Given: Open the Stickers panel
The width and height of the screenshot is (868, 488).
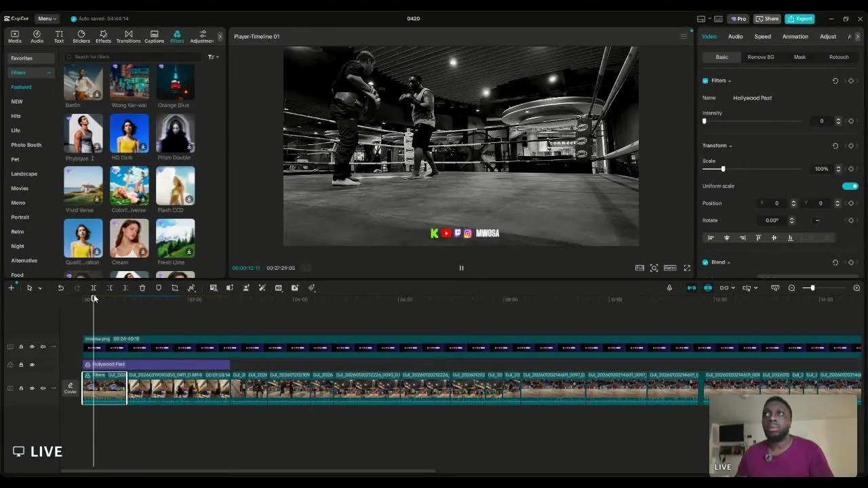Looking at the screenshot, I should click(81, 37).
